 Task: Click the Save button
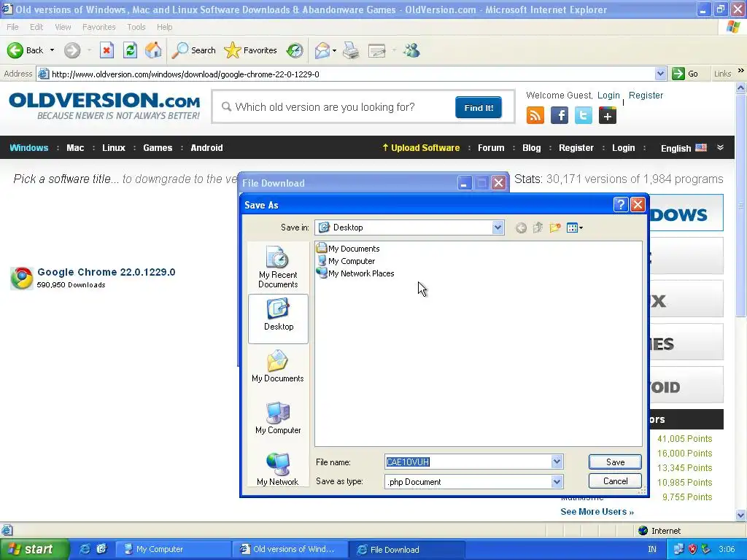tap(615, 462)
